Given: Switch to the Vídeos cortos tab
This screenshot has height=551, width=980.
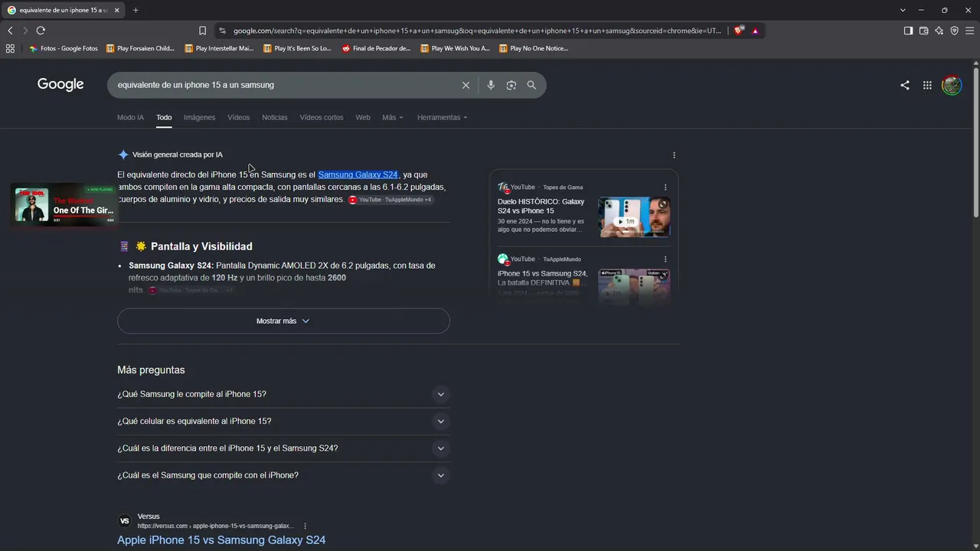Looking at the screenshot, I should coord(322,117).
